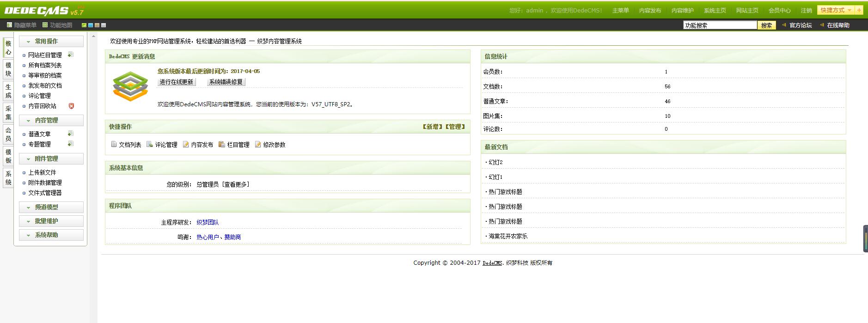Expand the 批量维护 section
The width and height of the screenshot is (868, 323).
point(51,221)
